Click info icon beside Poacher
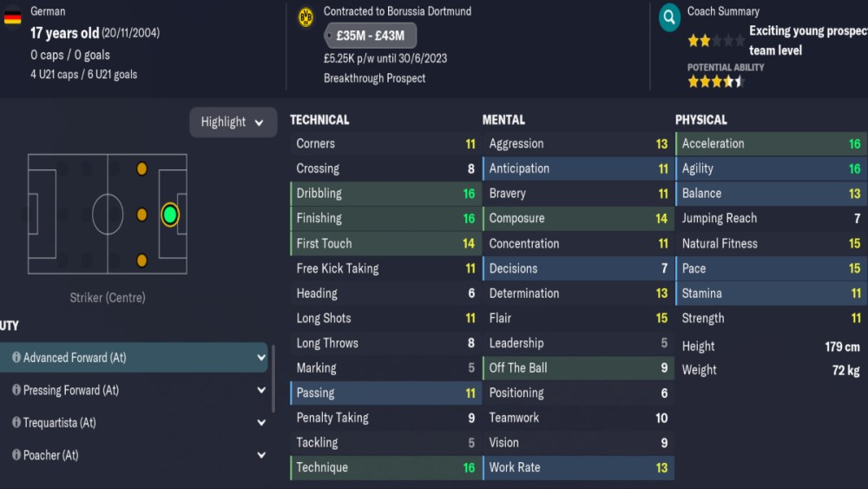The height and width of the screenshot is (489, 868). [x=16, y=455]
